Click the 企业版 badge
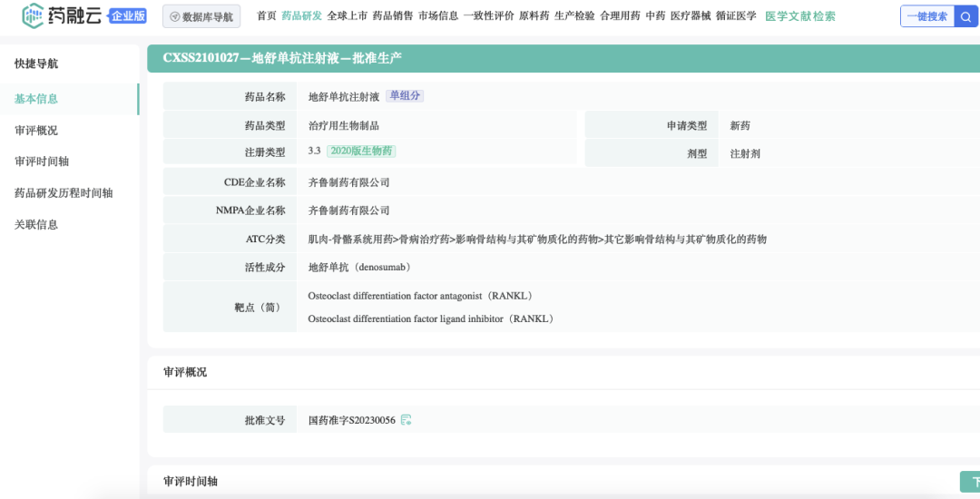Screen dimensions: 980x499 pyautogui.click(x=128, y=16)
